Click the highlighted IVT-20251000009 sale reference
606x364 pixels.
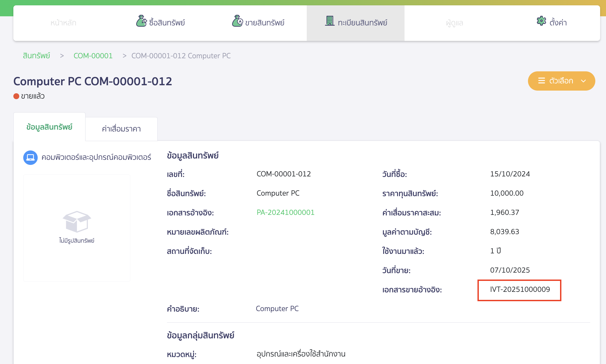519,289
